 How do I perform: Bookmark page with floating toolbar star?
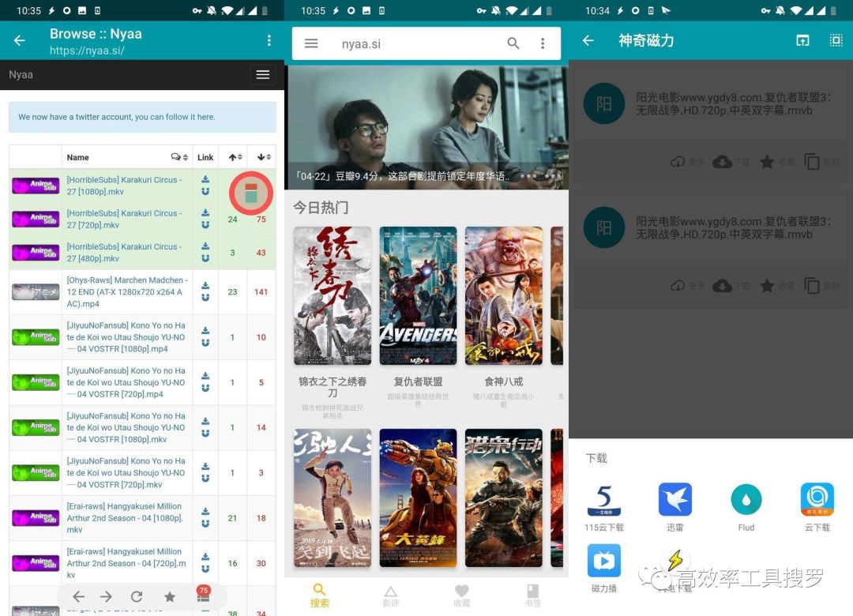[170, 597]
